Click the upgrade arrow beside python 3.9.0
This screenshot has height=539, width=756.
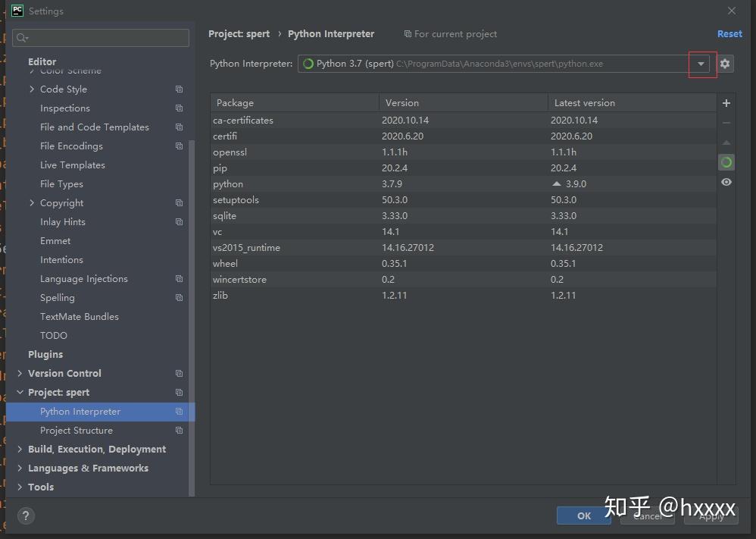tap(555, 183)
